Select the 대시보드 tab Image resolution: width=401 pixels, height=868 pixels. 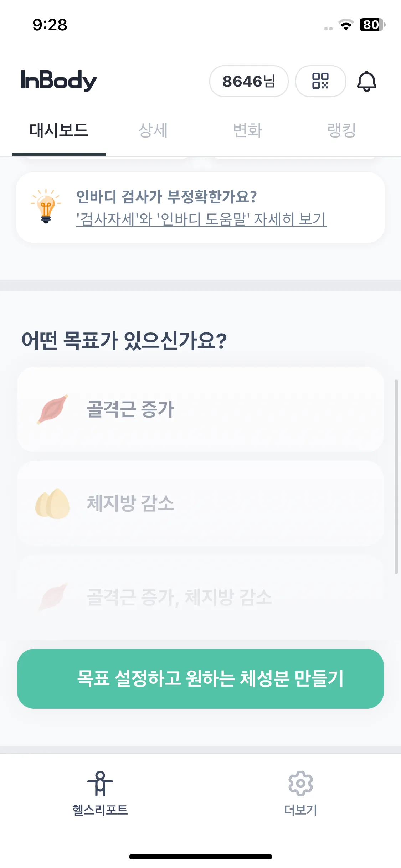(59, 130)
